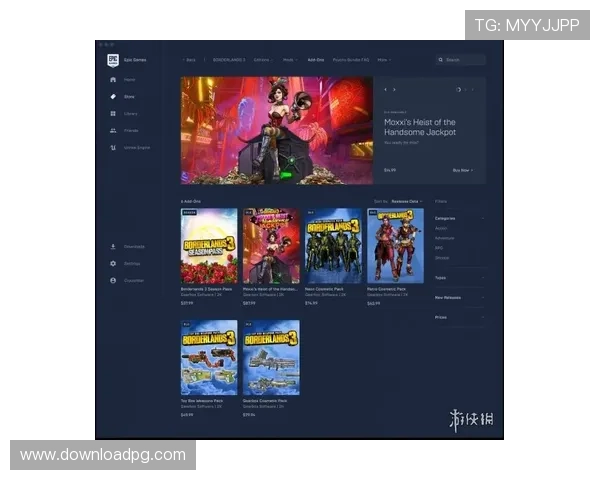Switch to the Add-Ons tab
The image size is (600, 480).
point(316,60)
